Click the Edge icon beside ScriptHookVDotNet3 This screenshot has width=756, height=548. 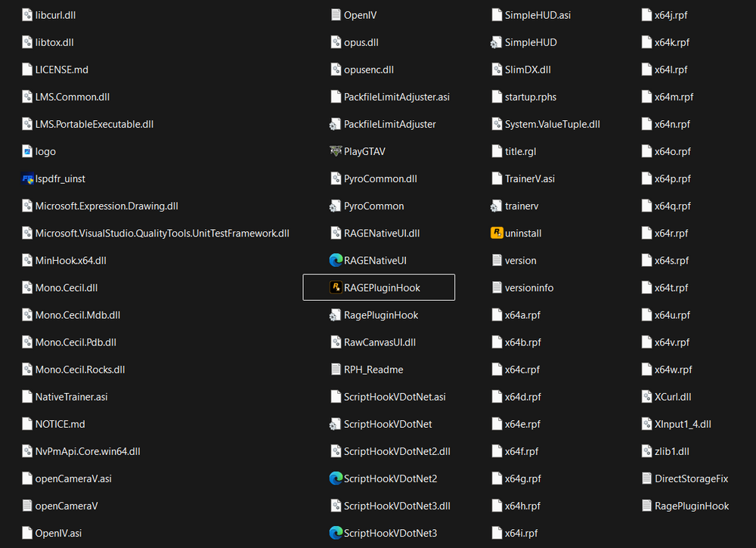point(336,533)
